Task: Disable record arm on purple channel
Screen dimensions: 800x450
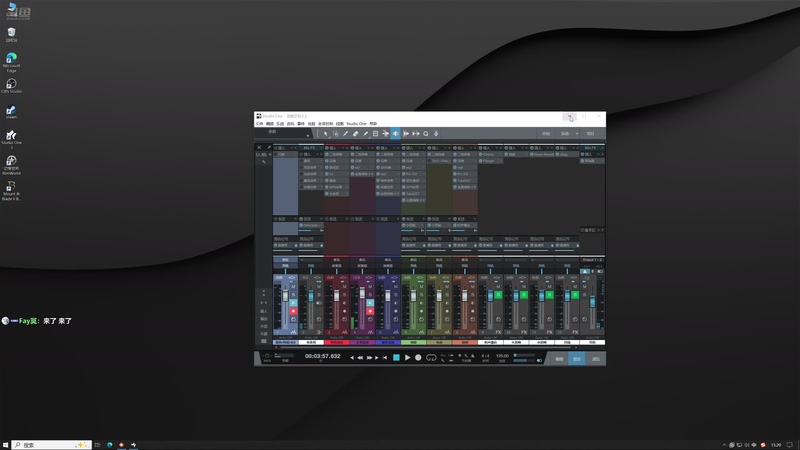Action: (370, 311)
